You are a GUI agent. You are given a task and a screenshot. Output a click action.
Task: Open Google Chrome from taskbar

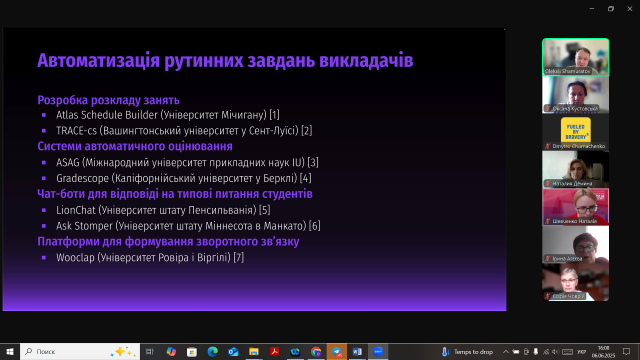[x=316, y=351]
